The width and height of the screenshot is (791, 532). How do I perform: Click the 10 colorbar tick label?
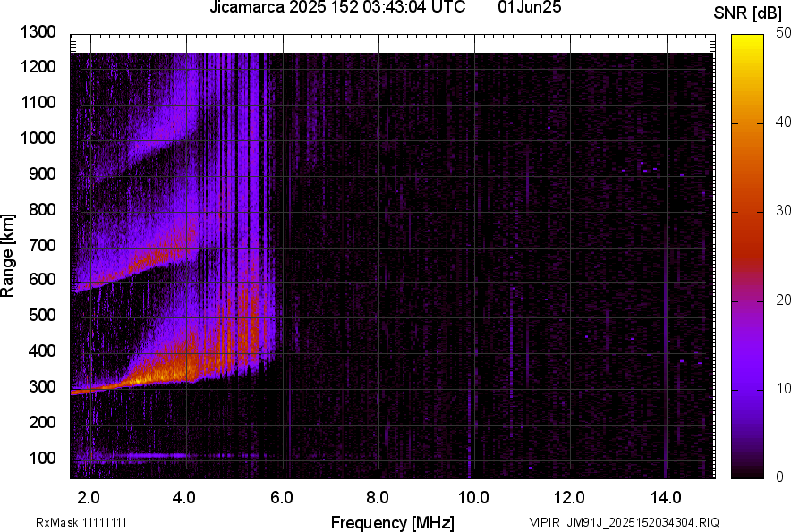(784, 388)
